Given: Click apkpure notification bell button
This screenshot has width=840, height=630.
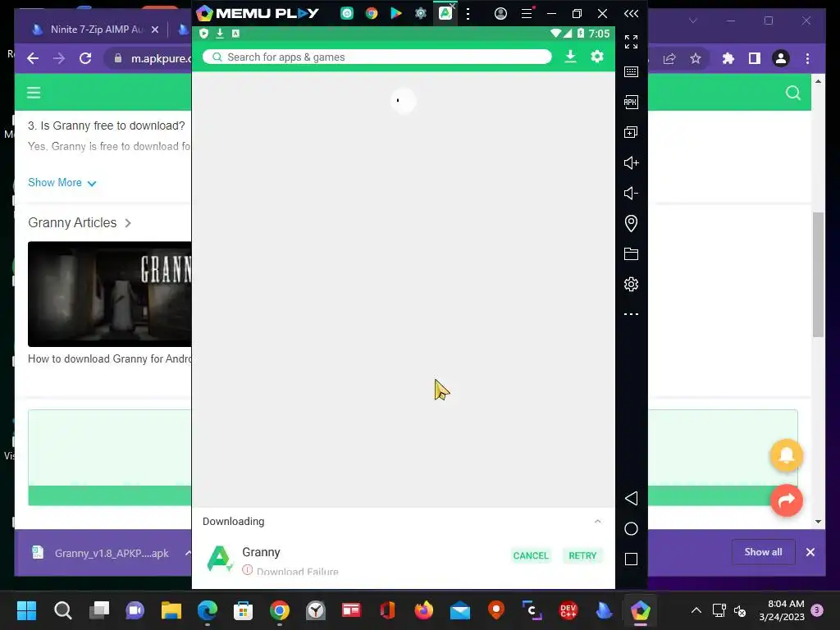Looking at the screenshot, I should click(x=787, y=455).
